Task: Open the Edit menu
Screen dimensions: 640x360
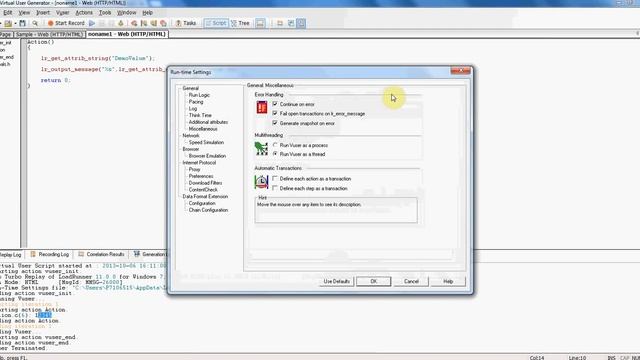Action: 8,13
